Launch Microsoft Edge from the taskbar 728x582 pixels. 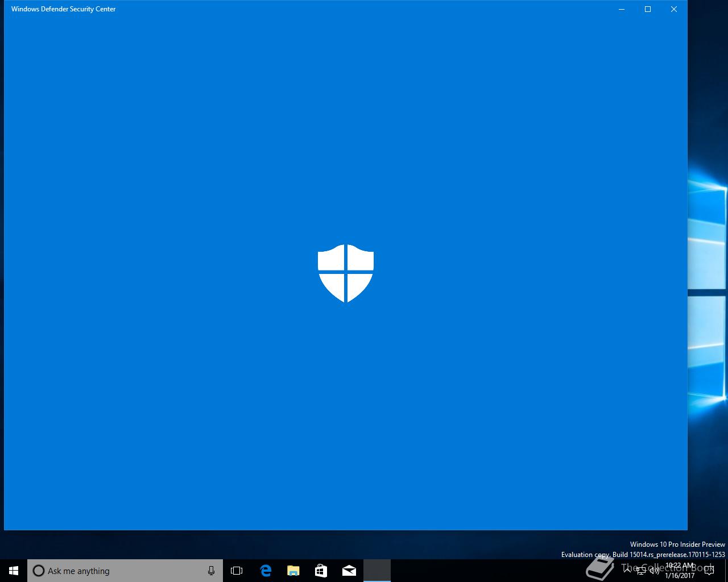point(265,571)
